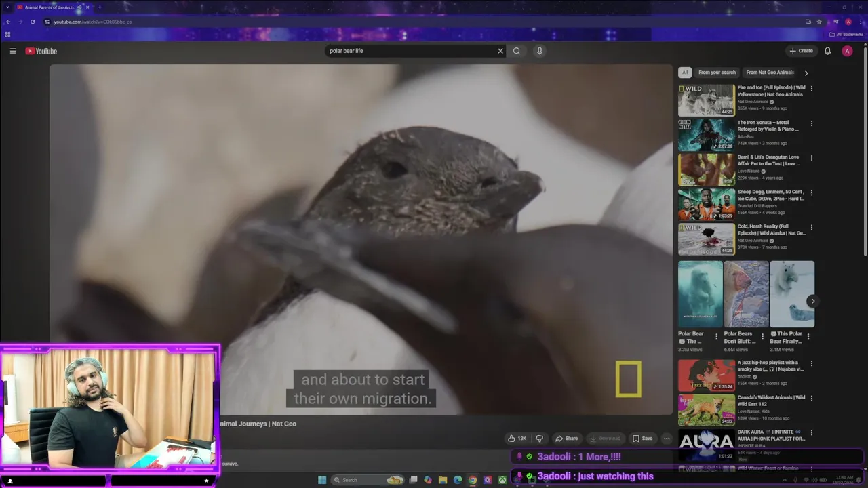Open more actions ellipsis under the video
The height and width of the screenshot is (488, 868).
(x=667, y=439)
